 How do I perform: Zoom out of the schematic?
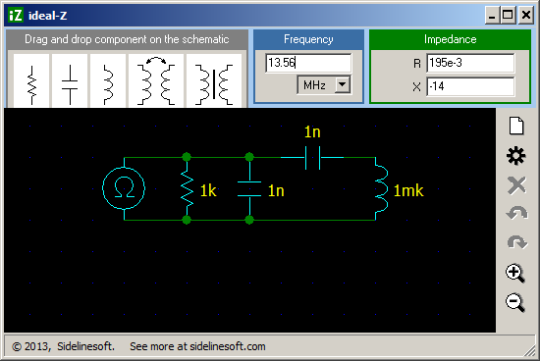click(x=515, y=302)
